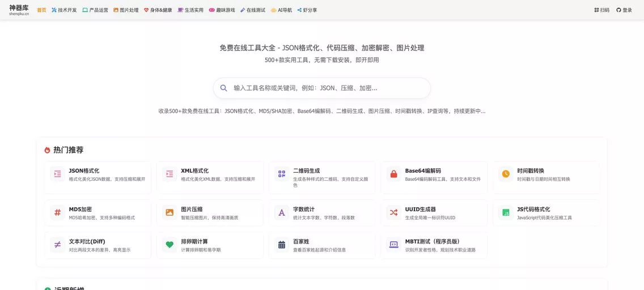This screenshot has width=644, height=290.
Task: Click the search magnifier icon
Action: pyautogui.click(x=224, y=88)
